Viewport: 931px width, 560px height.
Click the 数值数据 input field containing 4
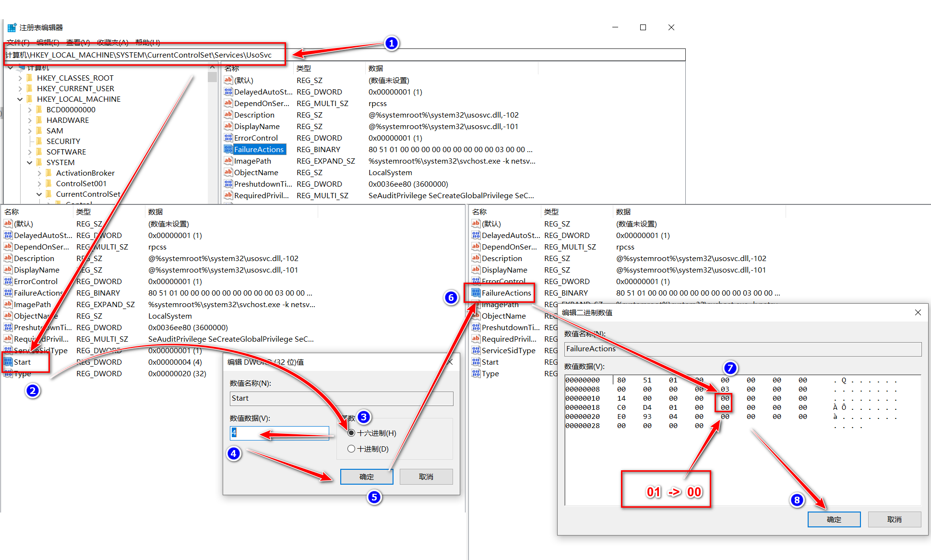(279, 433)
